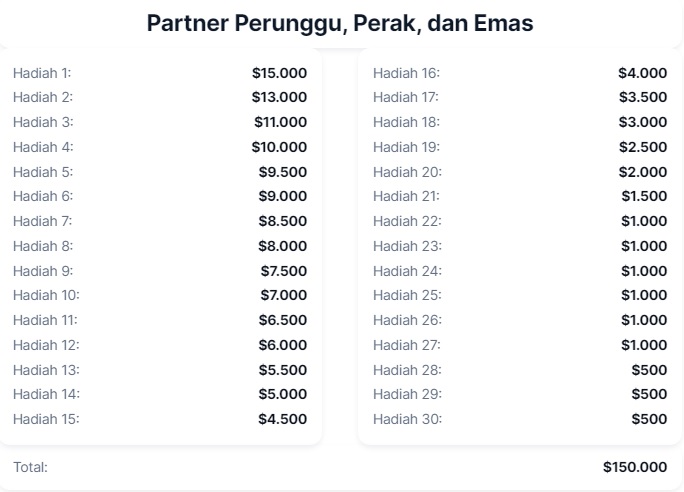Select the $500 amount for Hadiah 30
Viewport: 684px width, 492px height.
(x=649, y=419)
